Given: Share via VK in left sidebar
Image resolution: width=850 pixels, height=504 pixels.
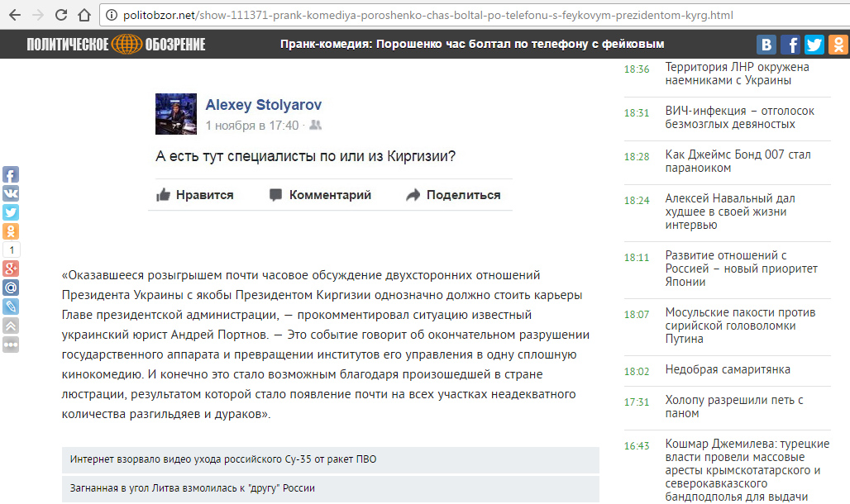Looking at the screenshot, I should tap(11, 193).
